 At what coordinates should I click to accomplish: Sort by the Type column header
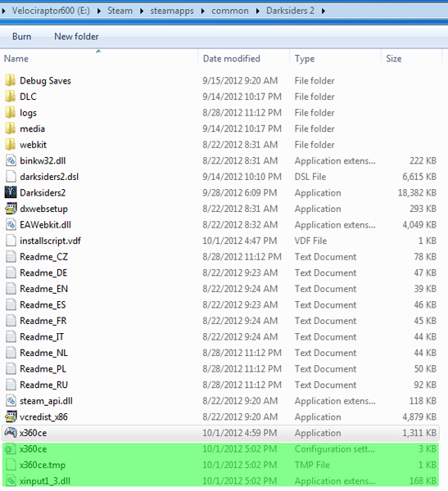click(x=335, y=59)
